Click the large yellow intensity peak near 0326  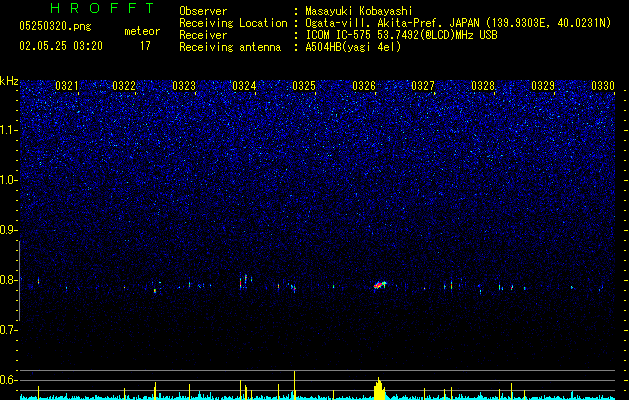click(379, 389)
